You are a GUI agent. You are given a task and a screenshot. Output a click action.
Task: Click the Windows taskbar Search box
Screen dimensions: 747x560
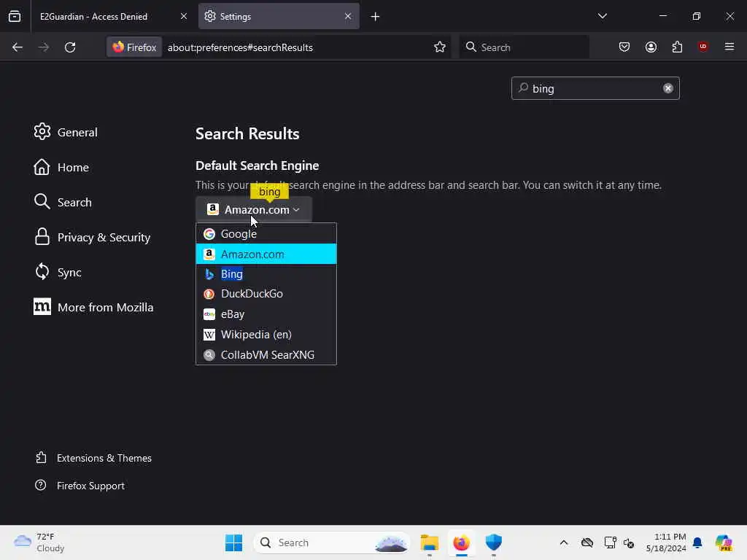coord(332,542)
